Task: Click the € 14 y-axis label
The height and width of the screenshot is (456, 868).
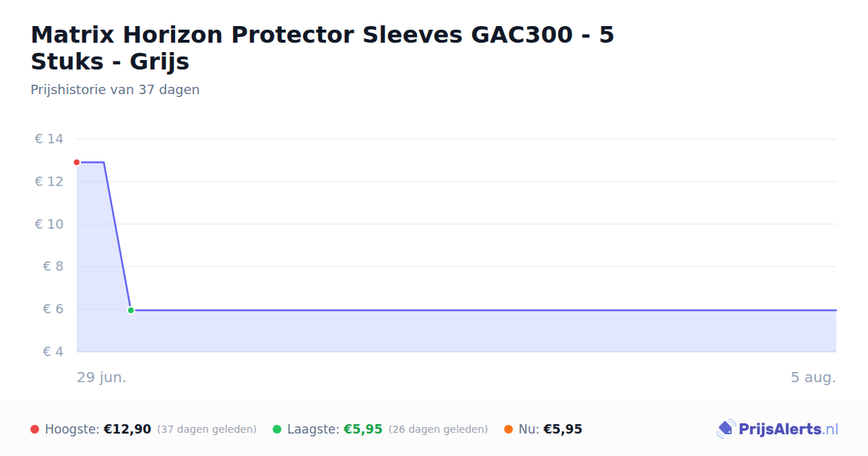Action: 49,139
